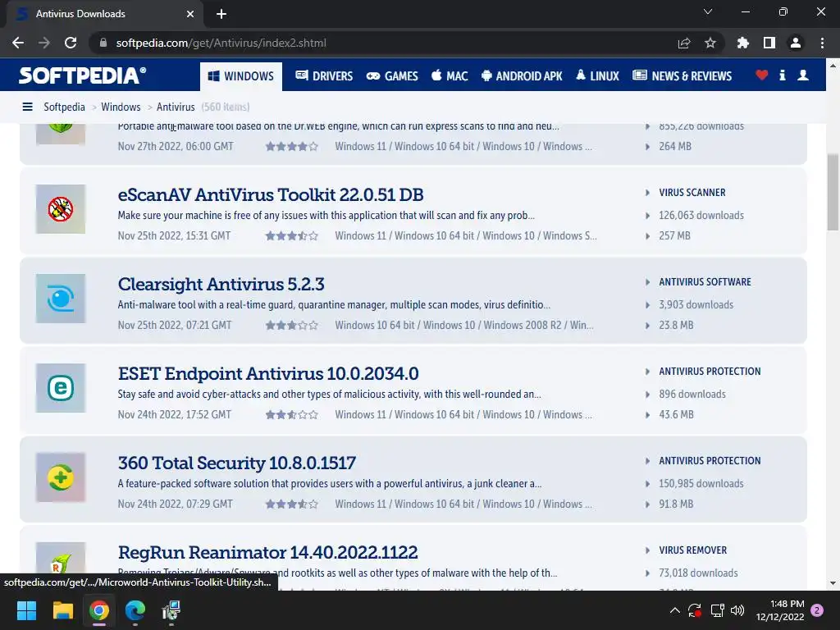Click "3,903 downloads" text
The image size is (840, 630).
point(696,305)
